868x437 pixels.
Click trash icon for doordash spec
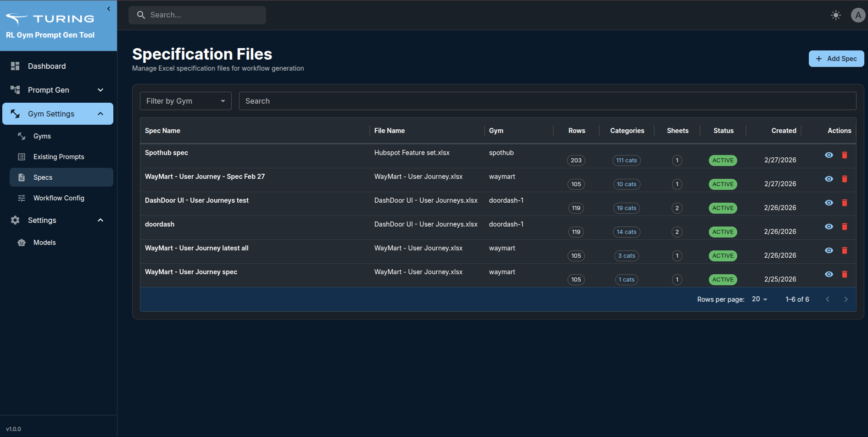[844, 227]
